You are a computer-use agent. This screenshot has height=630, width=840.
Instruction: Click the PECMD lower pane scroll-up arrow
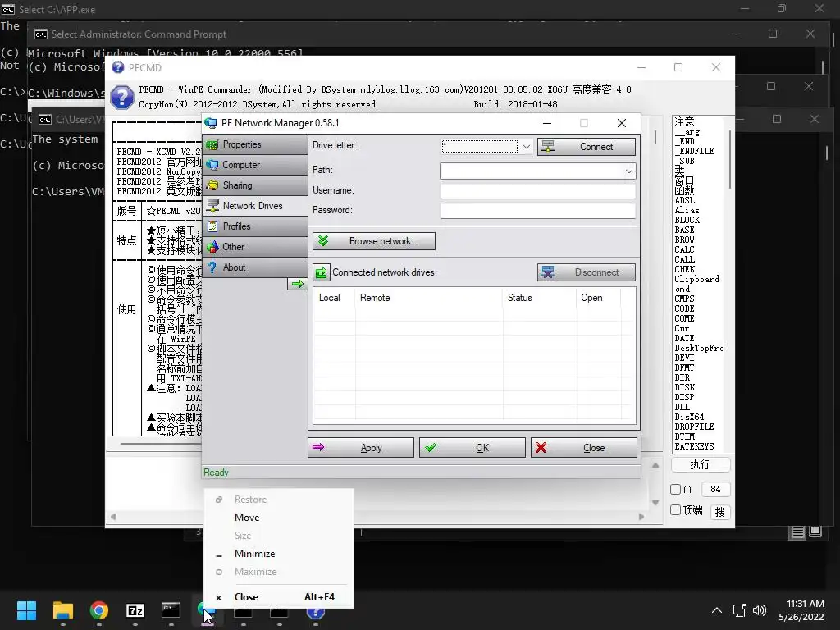(x=655, y=466)
